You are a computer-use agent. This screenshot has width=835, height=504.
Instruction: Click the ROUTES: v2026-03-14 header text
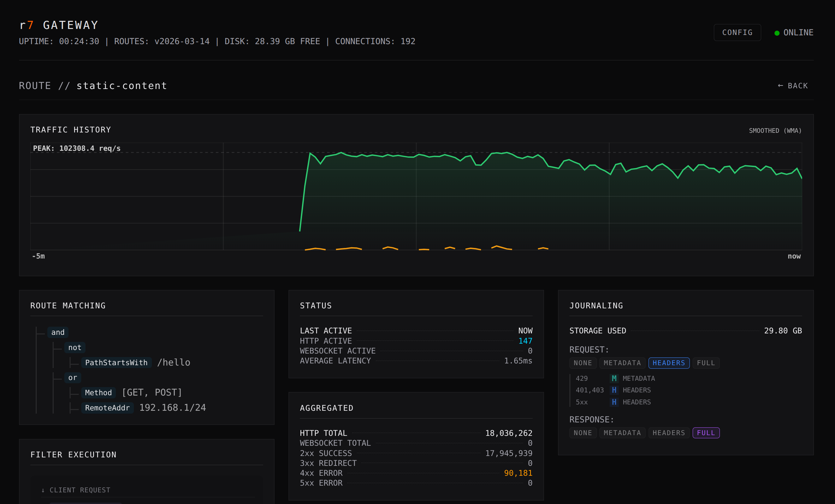pos(162,41)
